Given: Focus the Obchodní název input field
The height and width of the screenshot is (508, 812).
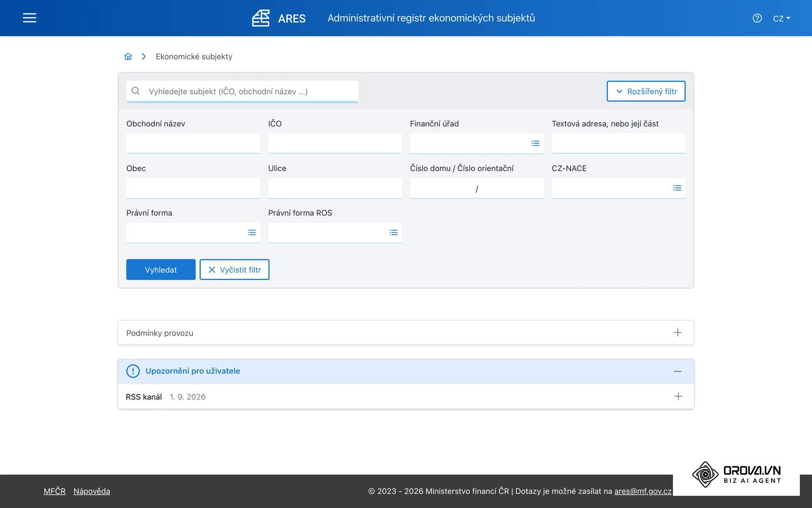Looking at the screenshot, I should click(193, 143).
